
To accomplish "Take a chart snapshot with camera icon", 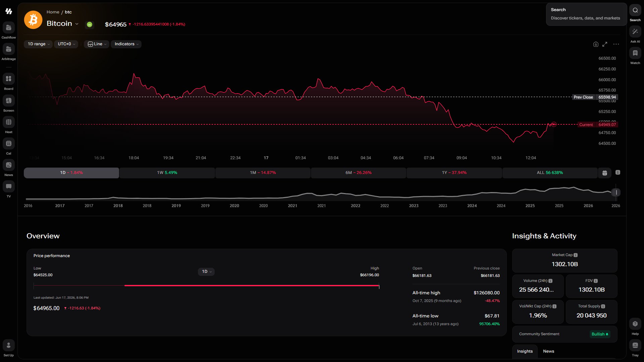I will pyautogui.click(x=596, y=44).
